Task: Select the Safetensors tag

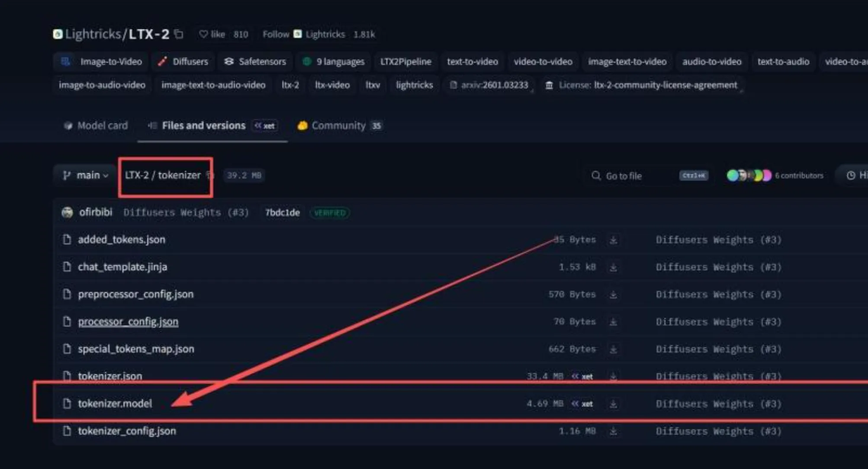Action: click(x=255, y=62)
